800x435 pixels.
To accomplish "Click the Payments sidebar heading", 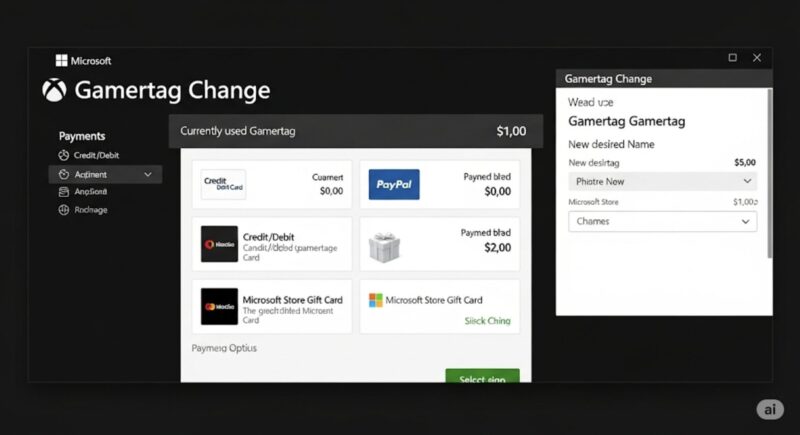I will (x=82, y=136).
